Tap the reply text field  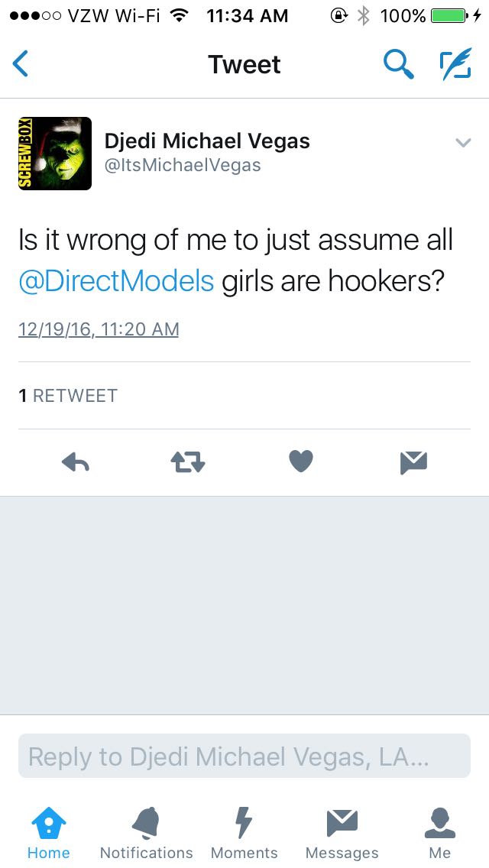244,756
